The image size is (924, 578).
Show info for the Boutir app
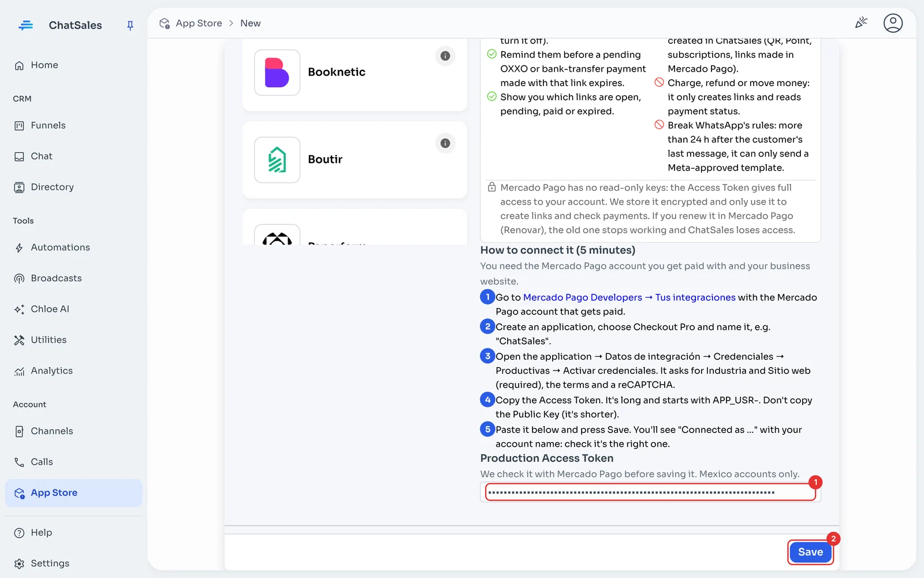(x=445, y=143)
